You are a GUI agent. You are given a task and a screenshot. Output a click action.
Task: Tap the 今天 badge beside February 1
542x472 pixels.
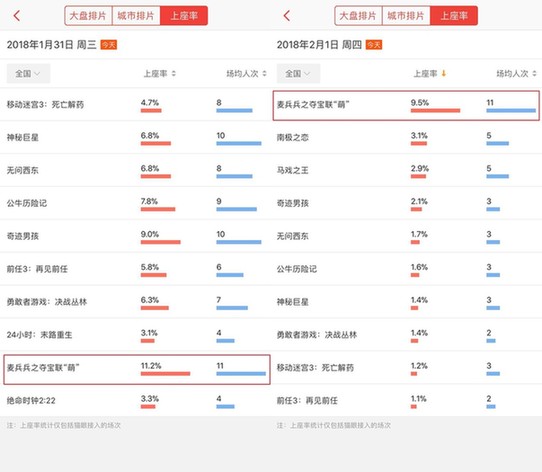[x=374, y=45]
